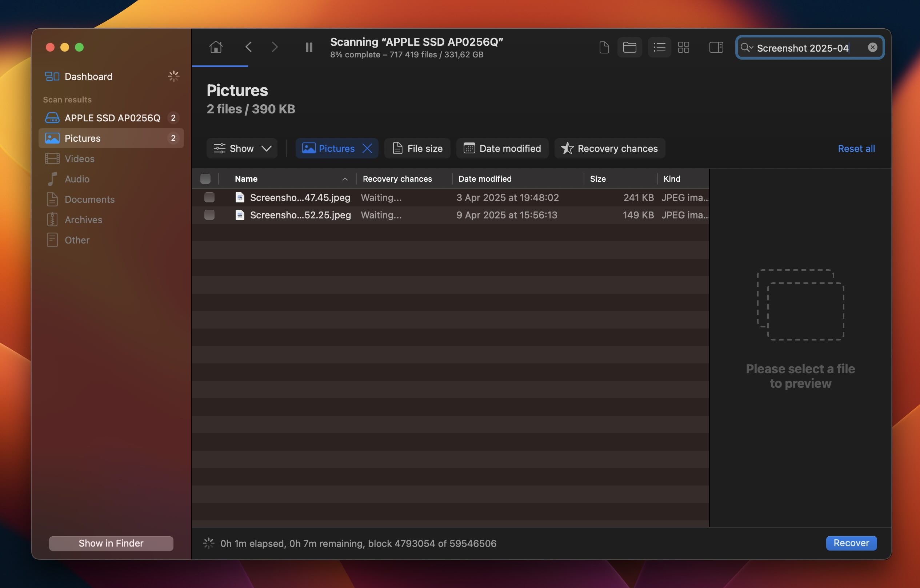Click the Show in Finder button
This screenshot has height=588, width=920.
[x=111, y=543]
